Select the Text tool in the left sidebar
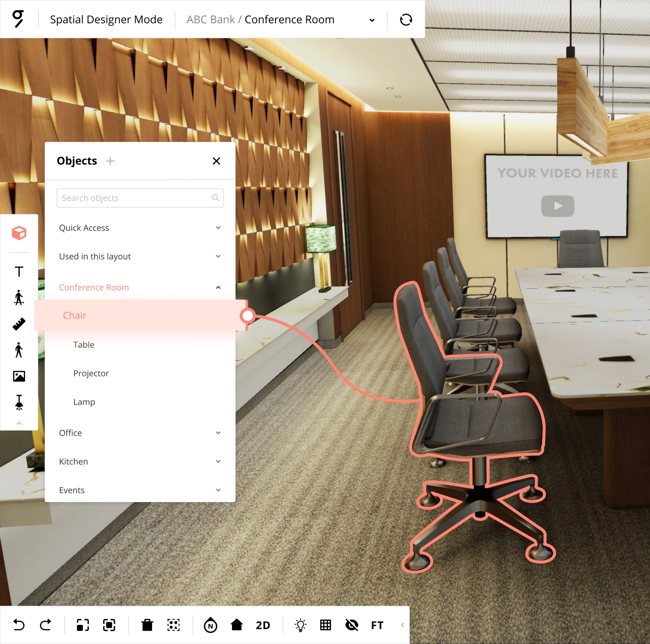 pyautogui.click(x=19, y=271)
